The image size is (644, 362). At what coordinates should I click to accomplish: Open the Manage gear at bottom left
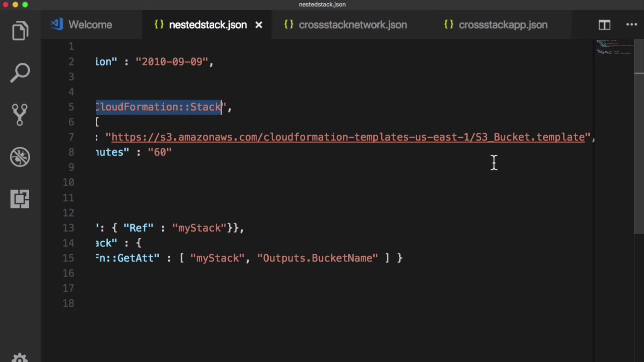click(x=20, y=357)
